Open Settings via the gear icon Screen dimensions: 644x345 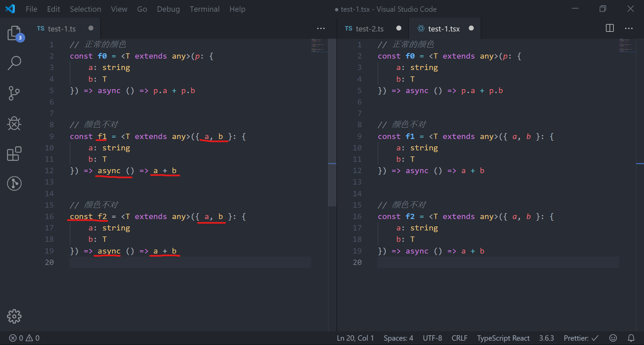tap(14, 316)
